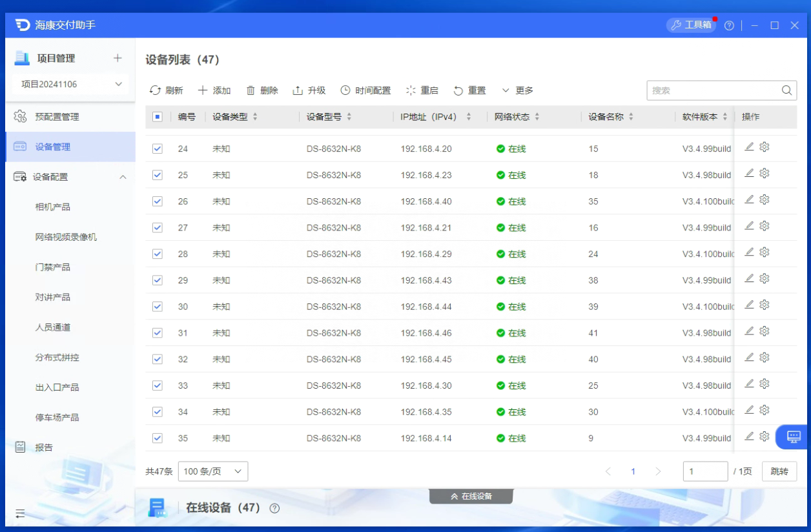
Task: Click the 跳转 (jump) page button
Action: click(779, 471)
